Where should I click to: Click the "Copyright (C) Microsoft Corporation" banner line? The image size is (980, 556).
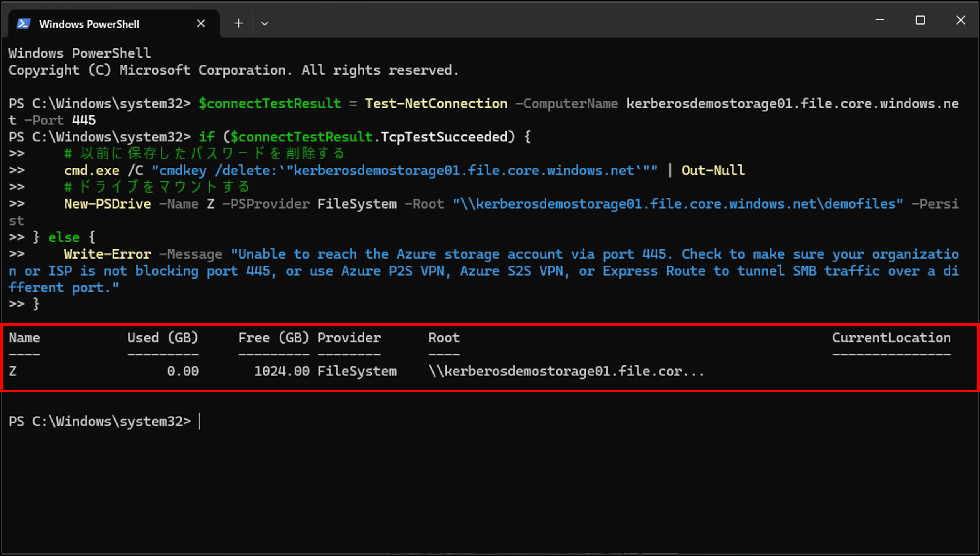233,70
